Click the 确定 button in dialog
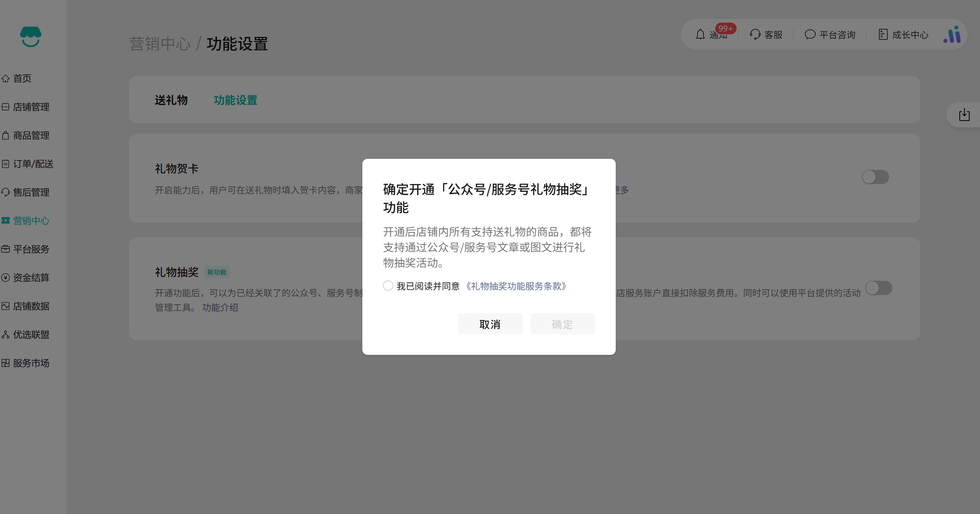The height and width of the screenshot is (514, 980). [563, 324]
